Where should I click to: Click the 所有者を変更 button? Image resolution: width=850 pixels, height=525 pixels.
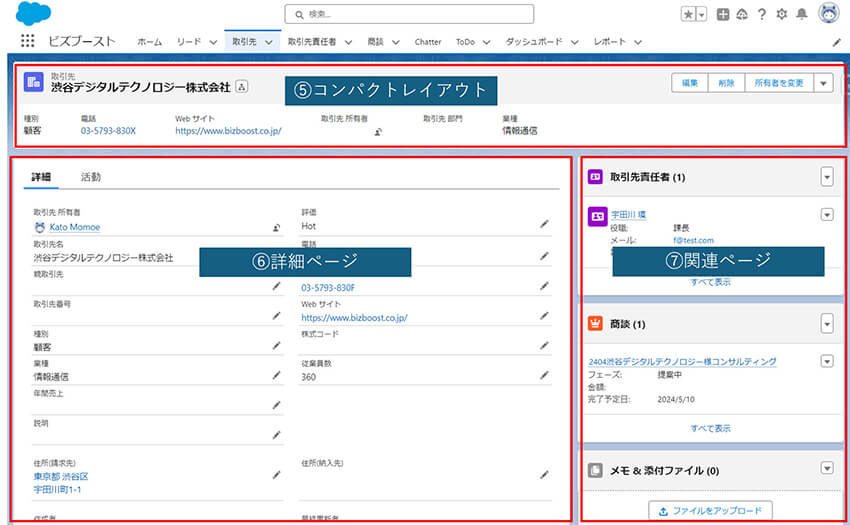(779, 83)
